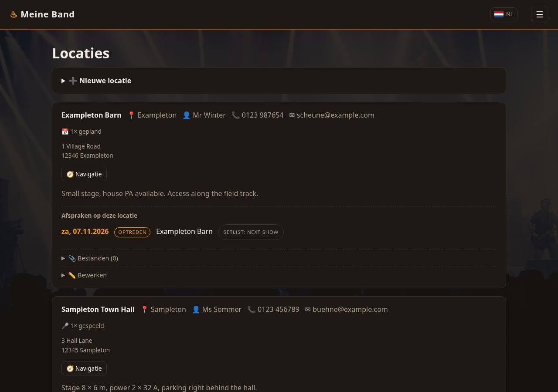Image resolution: width=558 pixels, height=392 pixels.
Task: Click the flame logo icon
Action: click(14, 14)
